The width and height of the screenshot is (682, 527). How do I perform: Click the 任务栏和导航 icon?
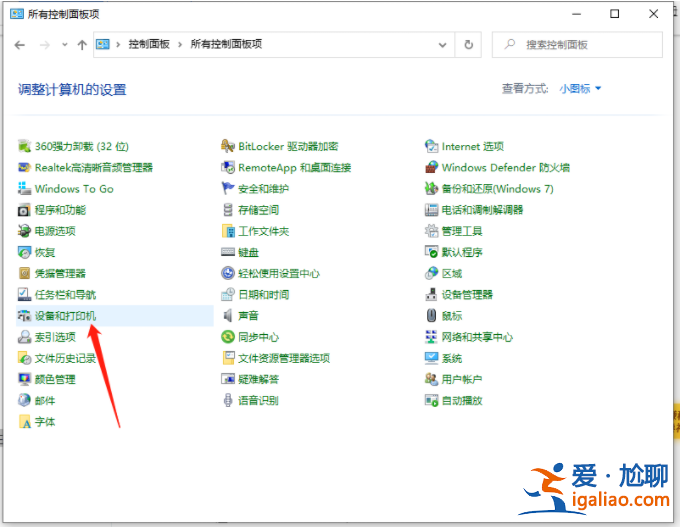tap(24, 295)
